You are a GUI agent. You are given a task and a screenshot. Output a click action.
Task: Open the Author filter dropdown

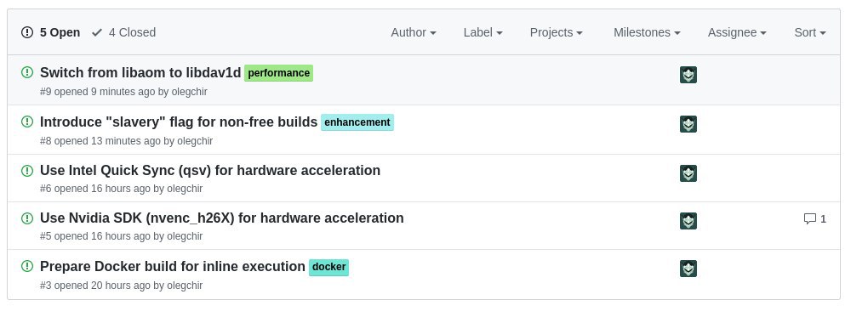(x=414, y=32)
